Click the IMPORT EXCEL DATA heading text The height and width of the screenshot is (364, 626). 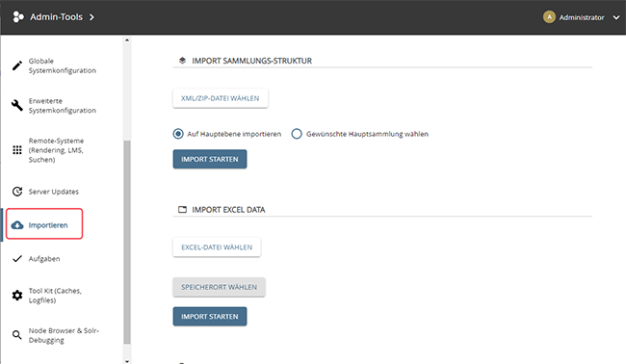coord(228,210)
